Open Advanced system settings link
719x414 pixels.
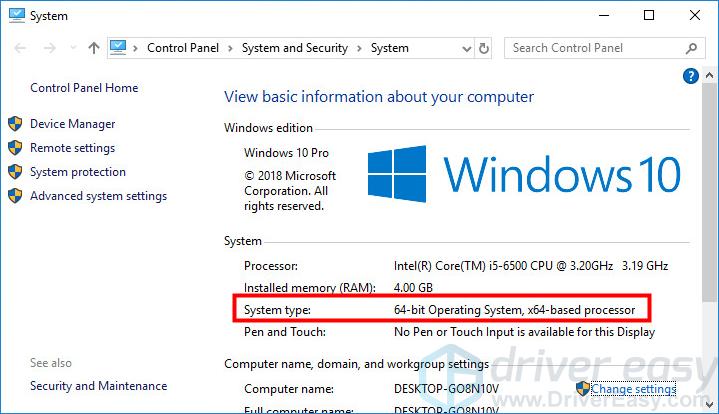pos(99,196)
